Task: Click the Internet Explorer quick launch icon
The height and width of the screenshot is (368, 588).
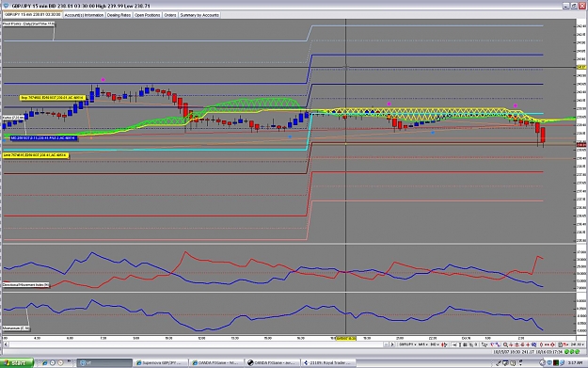Action: (45, 362)
